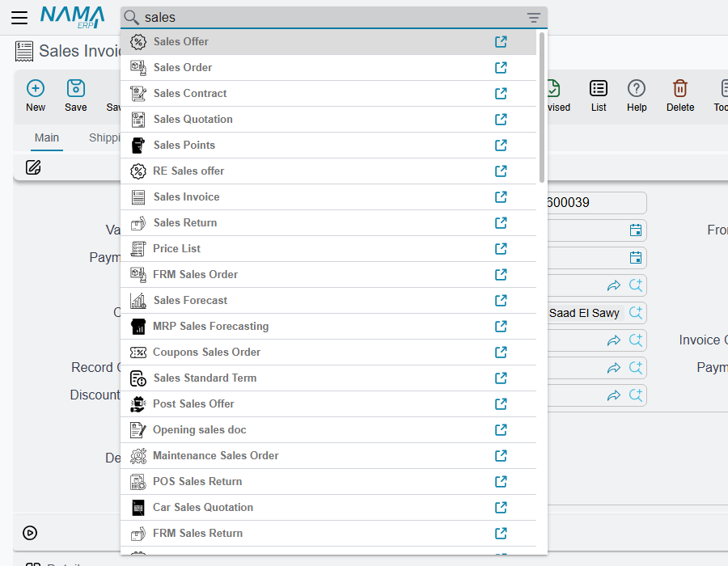Open the Help button
This screenshot has width=728, height=566.
(x=637, y=96)
